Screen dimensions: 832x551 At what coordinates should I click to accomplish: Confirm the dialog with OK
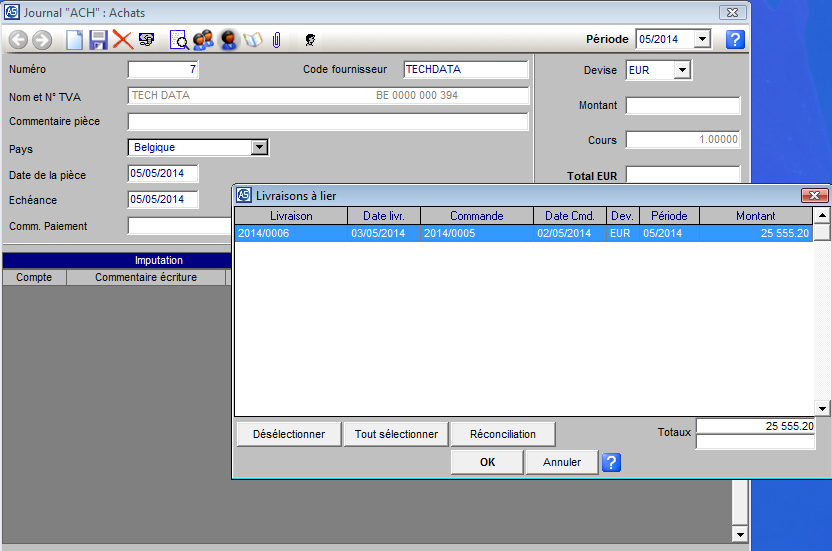coord(487,462)
